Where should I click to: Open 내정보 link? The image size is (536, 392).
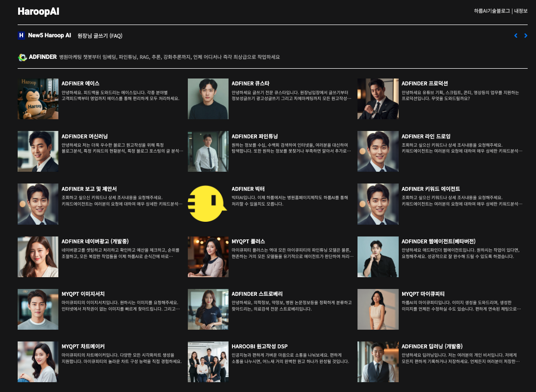click(x=521, y=11)
